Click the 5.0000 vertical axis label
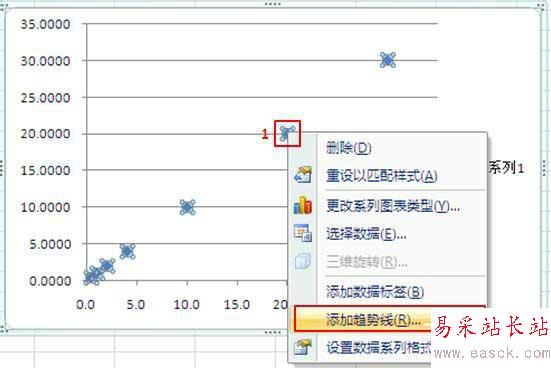Viewport: 551px width, 368px height. coord(50,244)
